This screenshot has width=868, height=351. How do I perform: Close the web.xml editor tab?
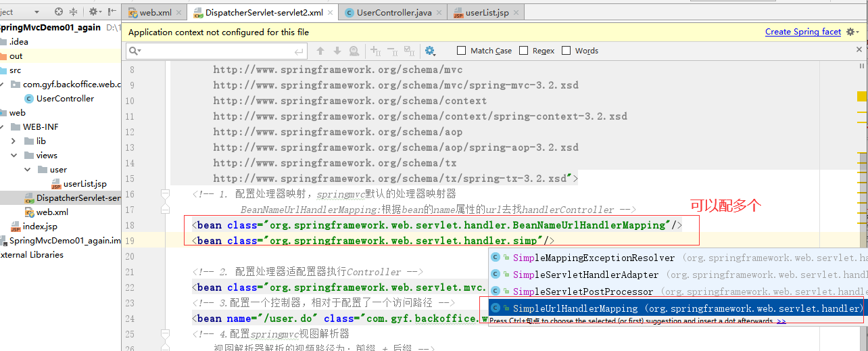[179, 13]
